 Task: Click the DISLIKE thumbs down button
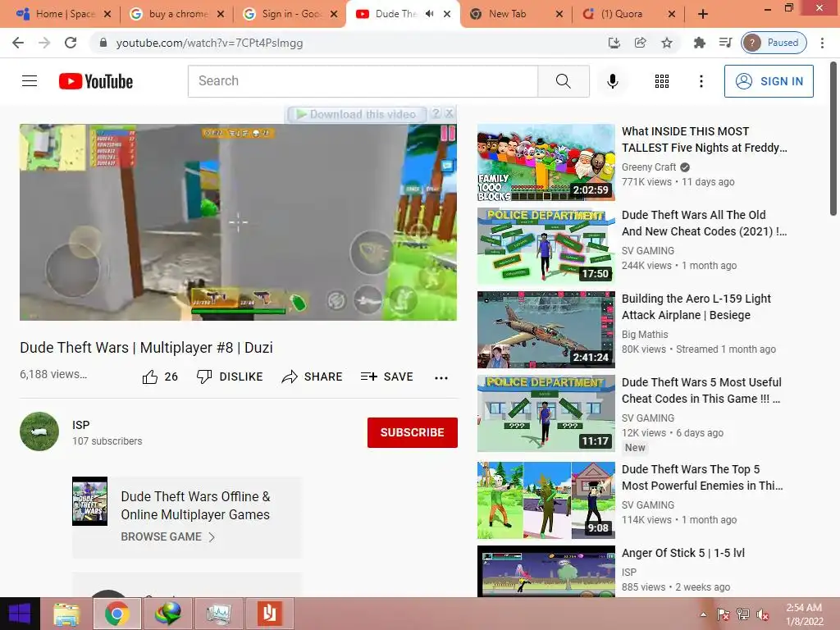230,377
